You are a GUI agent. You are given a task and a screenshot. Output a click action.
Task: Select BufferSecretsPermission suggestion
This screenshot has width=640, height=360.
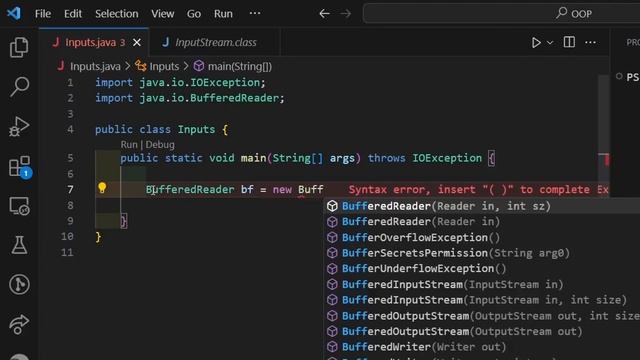click(482, 253)
